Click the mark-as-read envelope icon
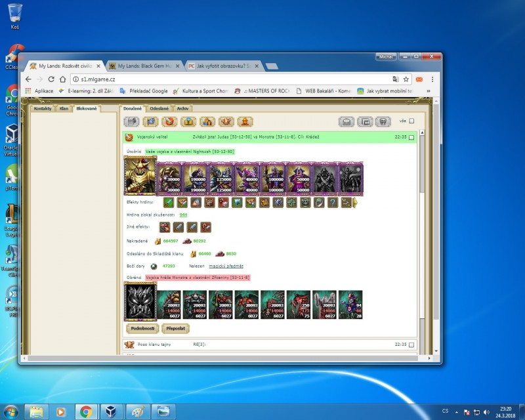This screenshot has width=525, height=420. coord(347,121)
